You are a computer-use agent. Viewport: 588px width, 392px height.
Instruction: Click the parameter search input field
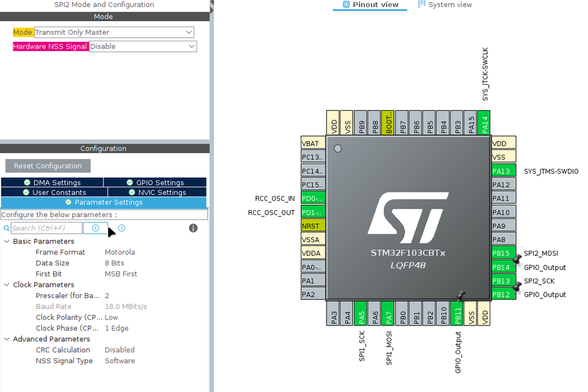coord(46,228)
